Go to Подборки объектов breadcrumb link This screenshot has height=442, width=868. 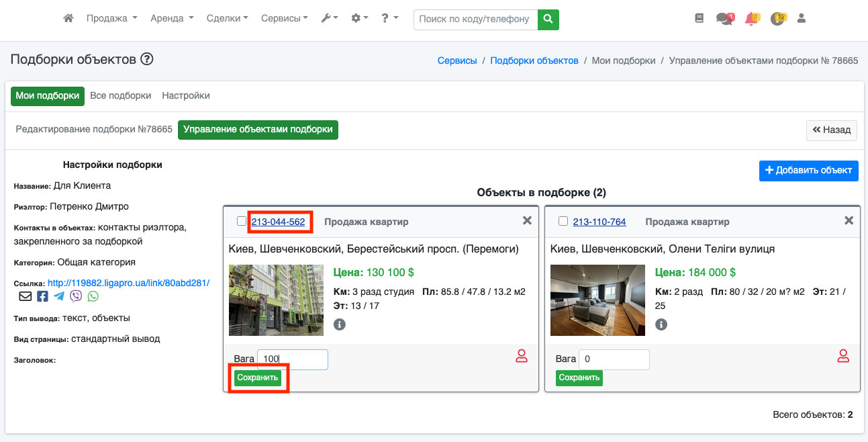point(534,60)
